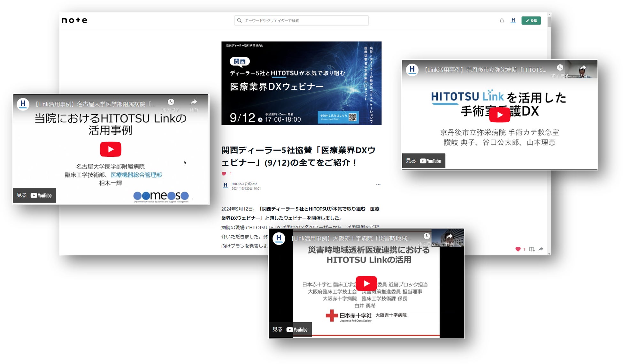Viewport: 623px width, 364px height.
Task: Toggle the bottom-right floating heart like
Action: [518, 249]
